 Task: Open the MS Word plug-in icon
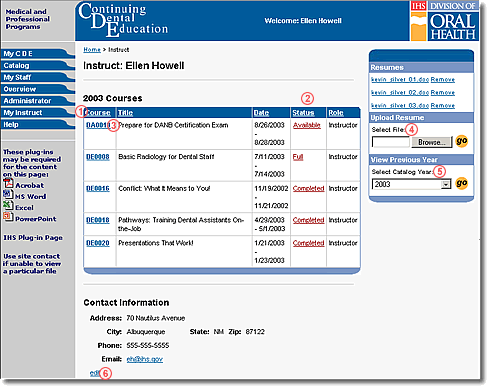8,195
